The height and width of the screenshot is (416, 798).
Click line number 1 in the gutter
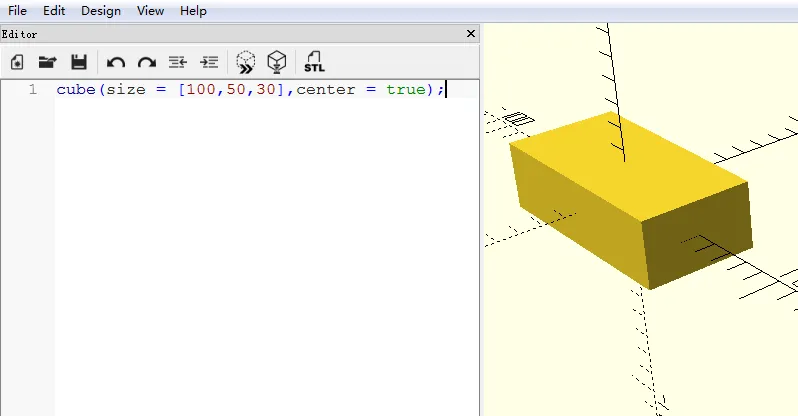tap(33, 90)
